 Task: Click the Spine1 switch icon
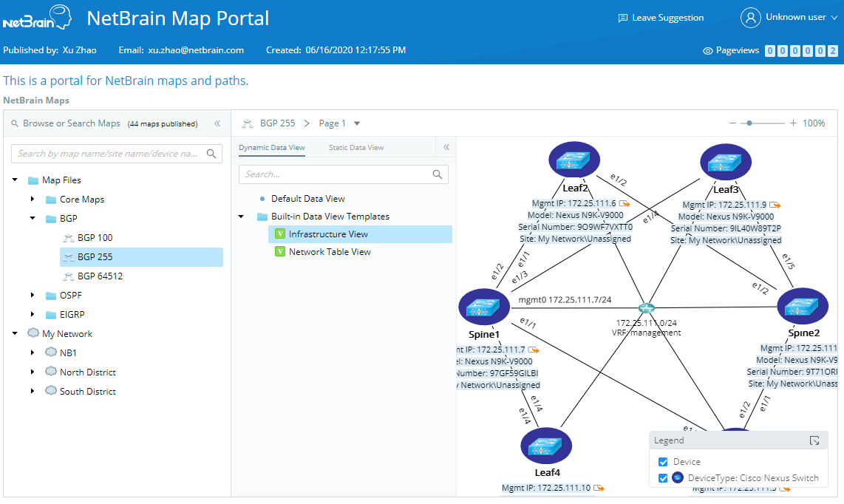pos(484,307)
